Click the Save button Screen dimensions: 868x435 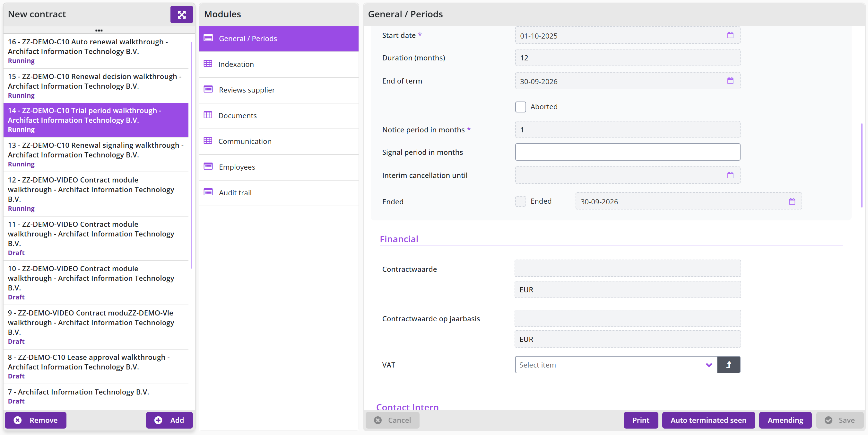click(x=840, y=420)
